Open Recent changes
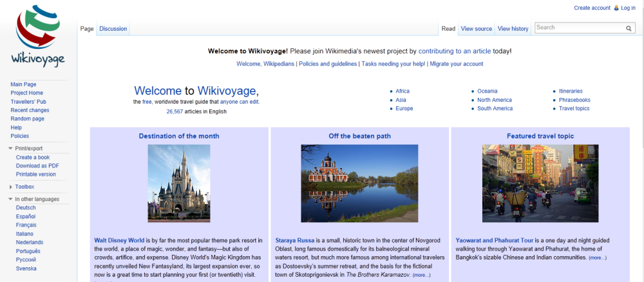Screen dimensions: 644x282 click(30, 111)
